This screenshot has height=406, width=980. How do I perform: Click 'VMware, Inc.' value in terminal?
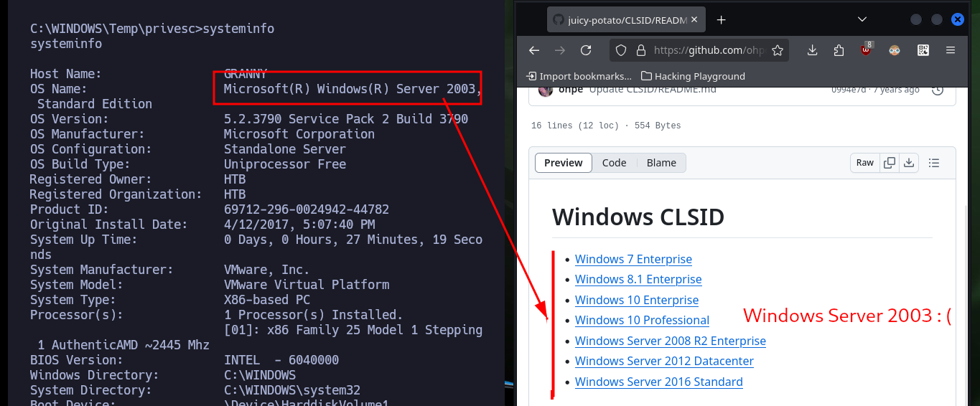tap(267, 270)
